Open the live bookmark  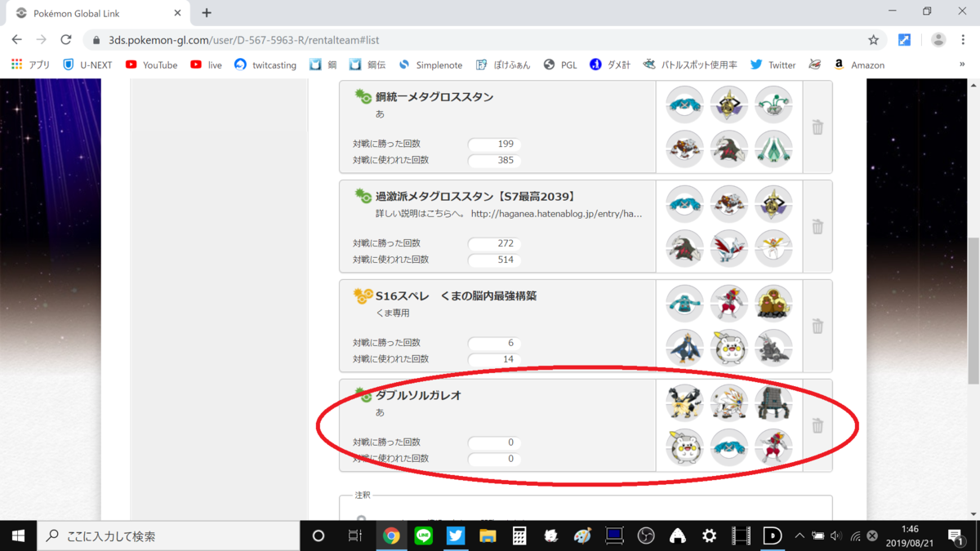pyautogui.click(x=206, y=64)
